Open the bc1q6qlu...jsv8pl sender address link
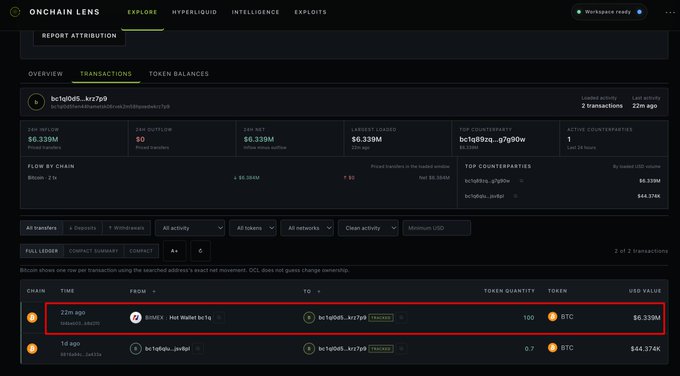The image size is (680, 376). click(x=167, y=348)
